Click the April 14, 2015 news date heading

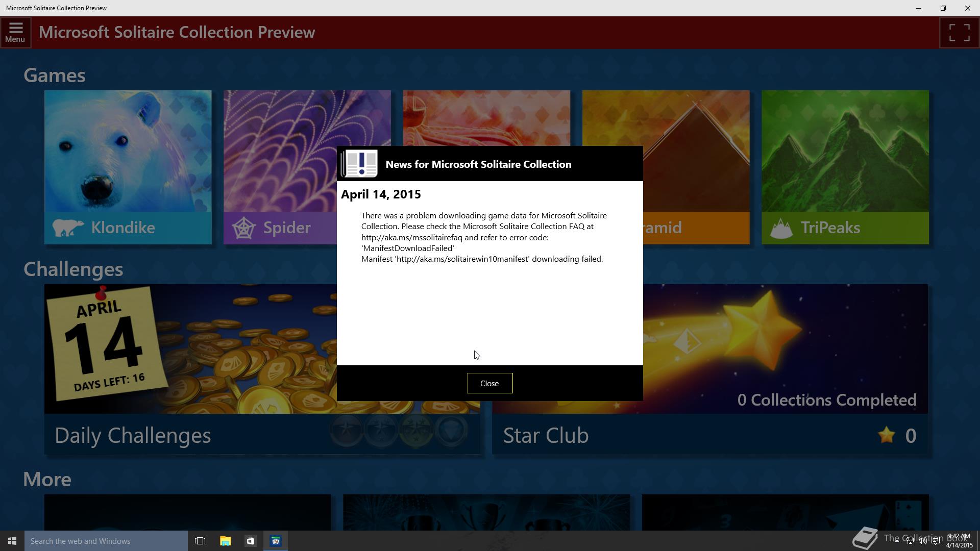(x=381, y=194)
